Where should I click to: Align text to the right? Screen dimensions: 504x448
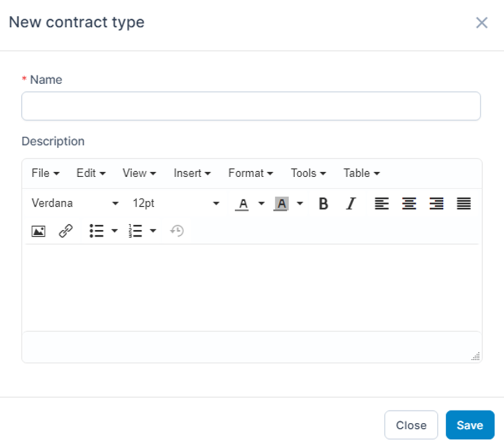point(436,203)
